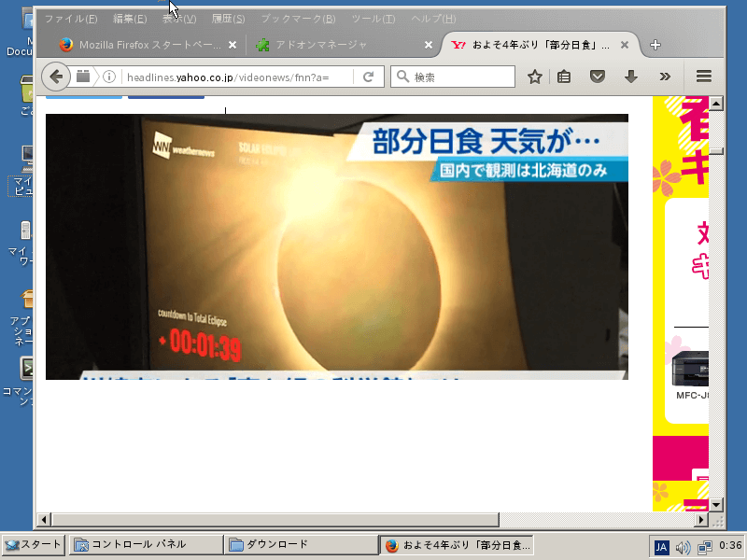Screen dimensions: 747x560
Task: Click the JA input language indicator
Action: click(661, 547)
